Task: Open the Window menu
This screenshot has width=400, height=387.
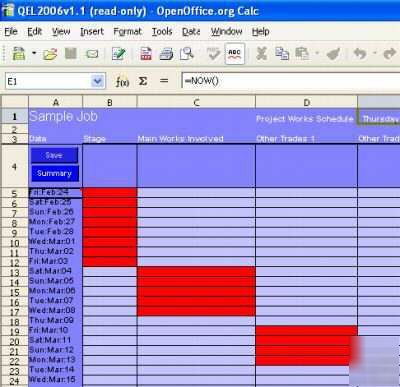Action: [x=226, y=32]
